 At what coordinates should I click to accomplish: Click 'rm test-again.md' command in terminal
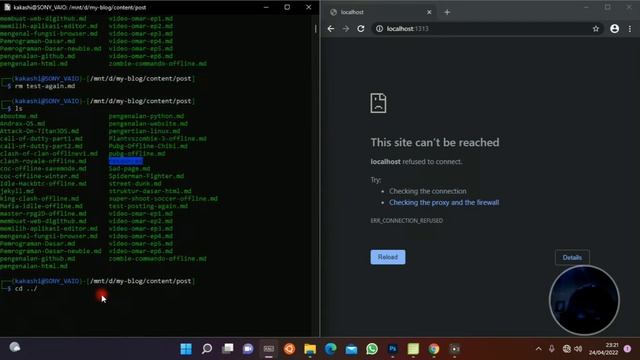coord(45,86)
